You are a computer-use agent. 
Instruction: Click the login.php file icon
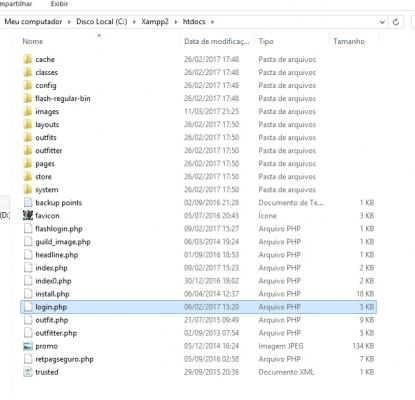(x=28, y=307)
